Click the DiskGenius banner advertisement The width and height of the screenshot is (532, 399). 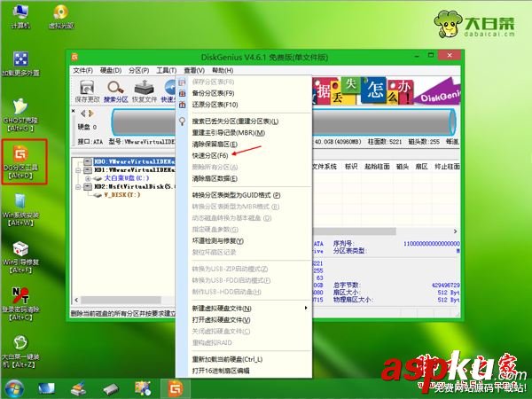[386, 90]
